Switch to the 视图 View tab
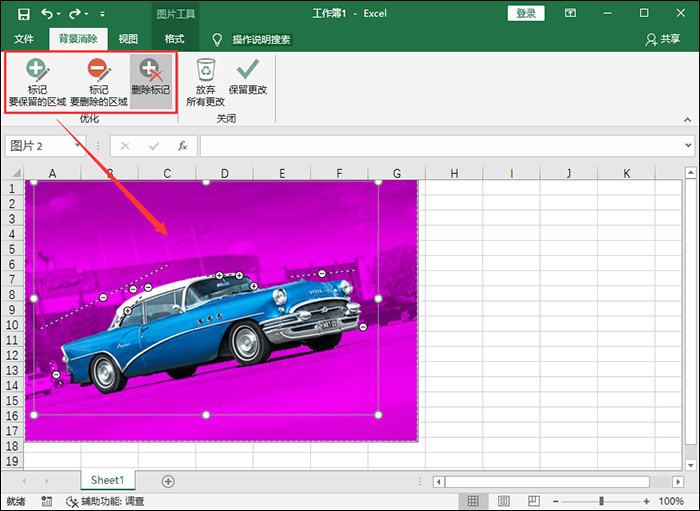 coord(128,39)
